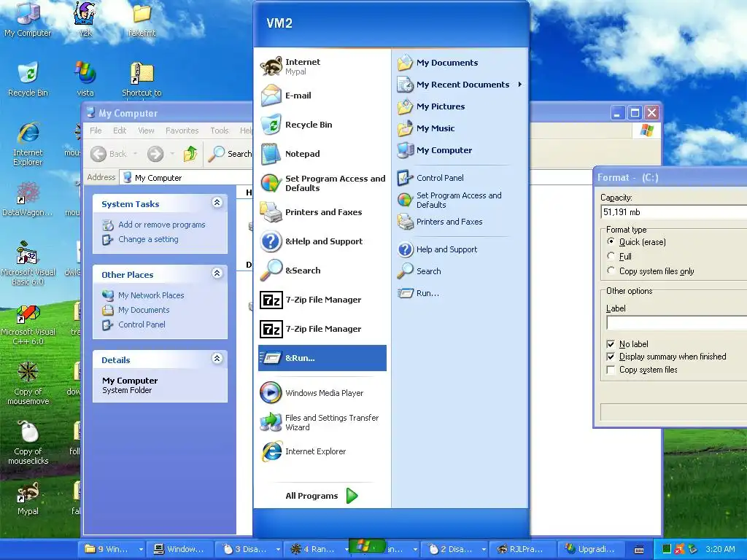Launch 7-Zip File Manager above &Run
Viewport: 747px width, 560px height.
322,329
